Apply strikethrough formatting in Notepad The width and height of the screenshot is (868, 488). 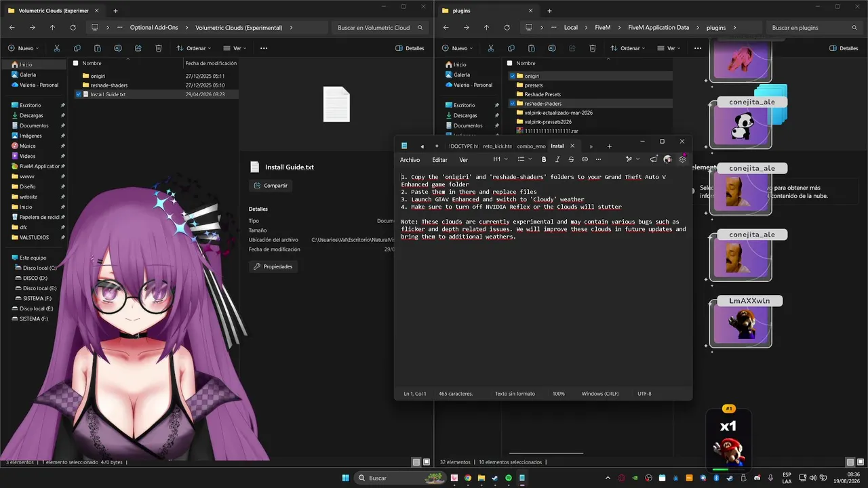(x=571, y=159)
